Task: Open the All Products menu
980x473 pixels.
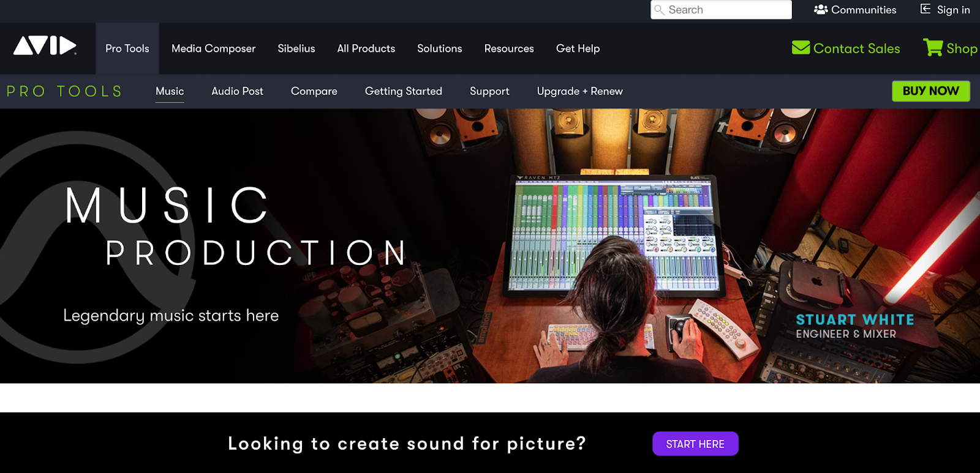Action: [x=366, y=48]
